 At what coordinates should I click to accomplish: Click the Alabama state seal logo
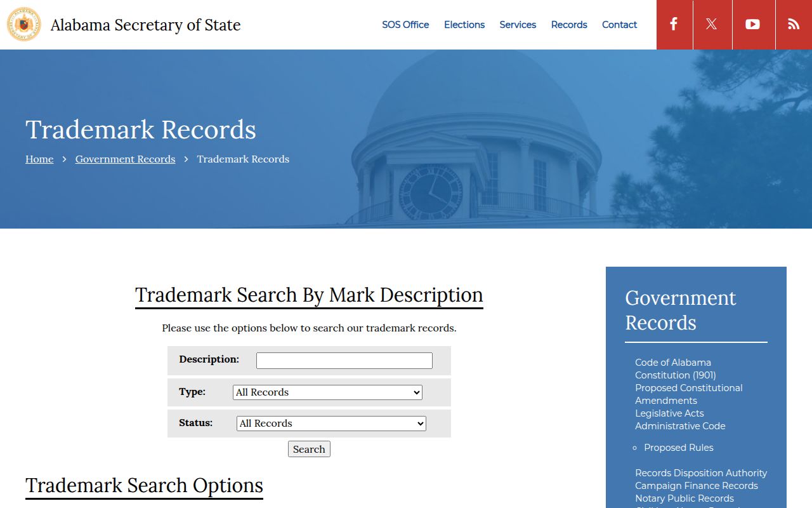point(24,25)
